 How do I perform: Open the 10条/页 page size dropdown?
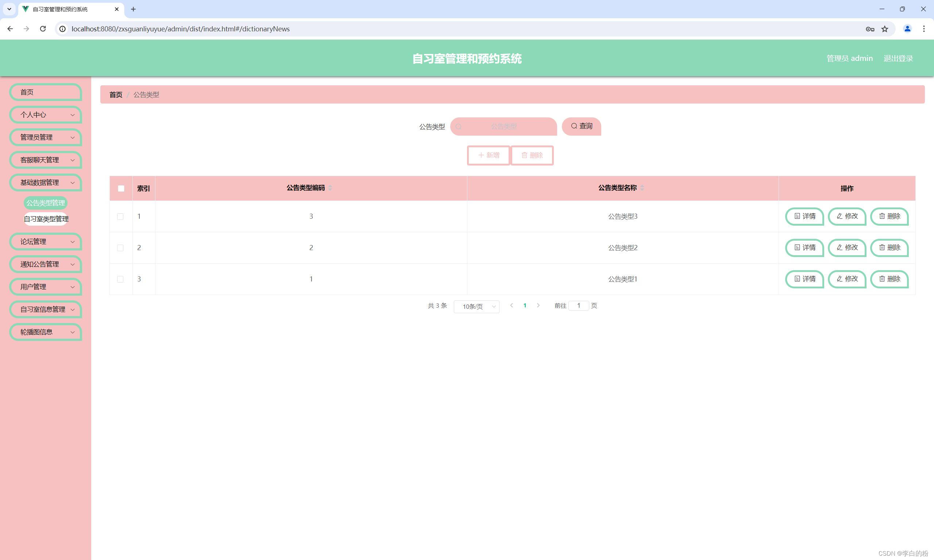coord(476,306)
